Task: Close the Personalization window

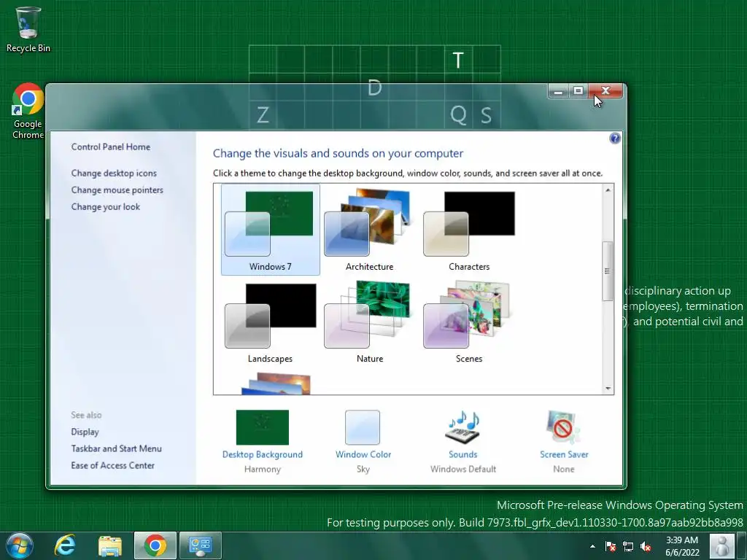Action: click(x=605, y=90)
